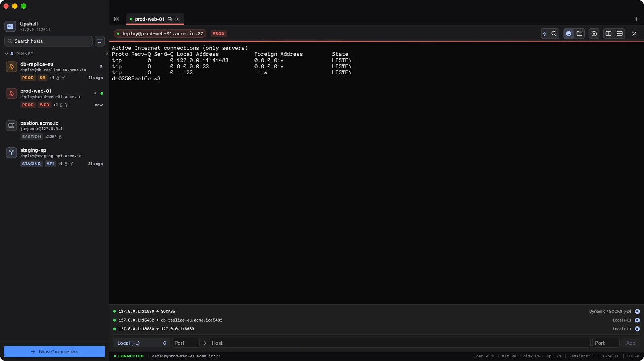Duplicate the prod-web-01 tab
Image resolution: width=644 pixels, height=361 pixels.
(x=170, y=19)
